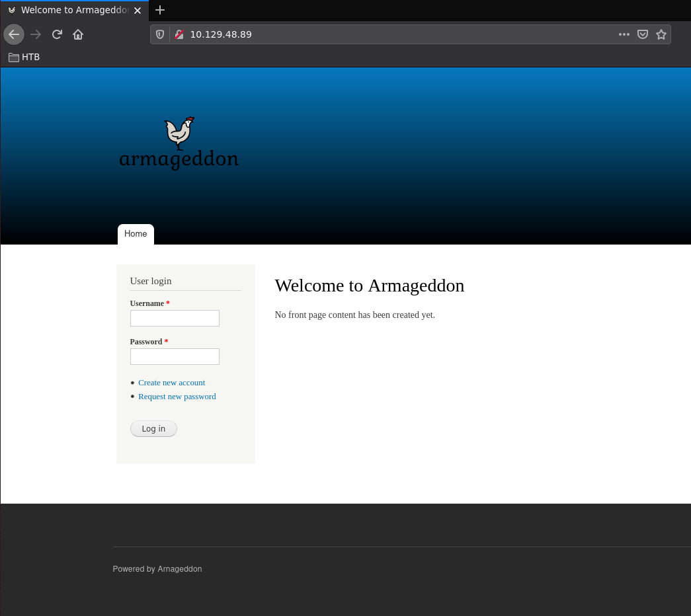
Task: Close the Welcome to Armageddon tab
Action: 138,10
